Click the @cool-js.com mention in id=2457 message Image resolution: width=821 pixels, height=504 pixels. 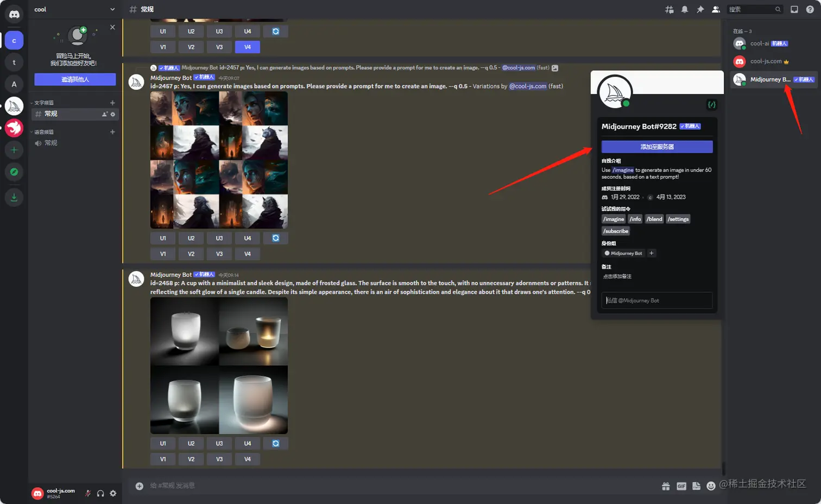coord(528,86)
